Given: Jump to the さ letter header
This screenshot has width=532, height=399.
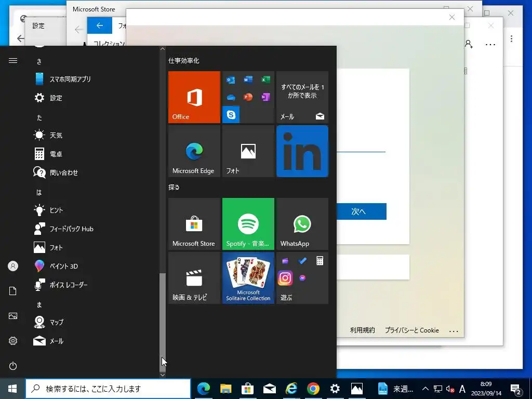Looking at the screenshot, I should (x=39, y=61).
